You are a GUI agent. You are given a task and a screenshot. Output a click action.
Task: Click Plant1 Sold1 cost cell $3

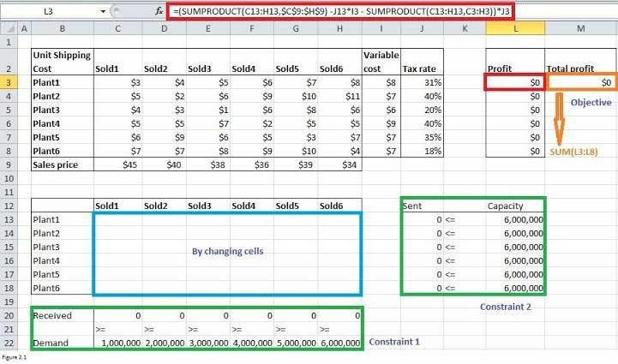coord(117,83)
